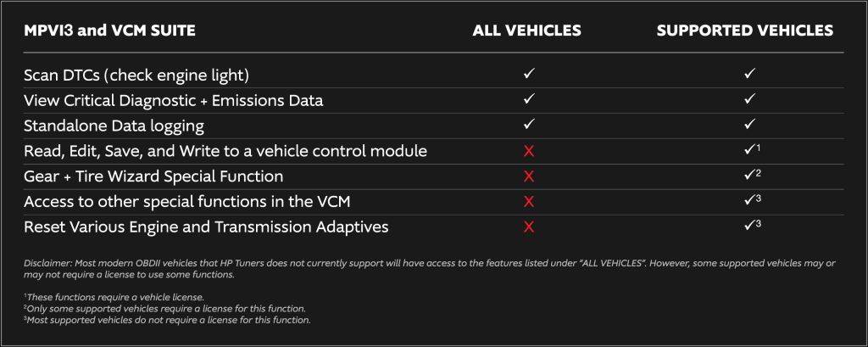Screen dimensions: 868x347
Task: Click the Gear + Tire Wizard Special Function label
Action: point(153,176)
